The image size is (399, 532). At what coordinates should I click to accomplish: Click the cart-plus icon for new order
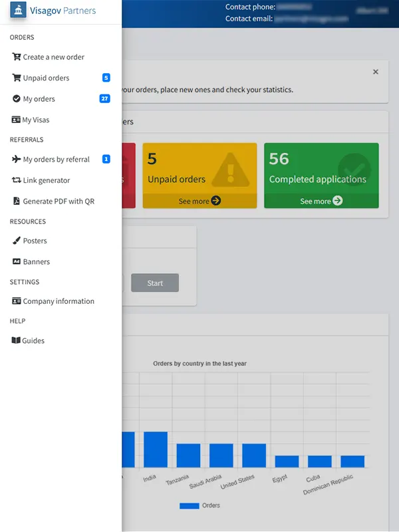tap(17, 57)
